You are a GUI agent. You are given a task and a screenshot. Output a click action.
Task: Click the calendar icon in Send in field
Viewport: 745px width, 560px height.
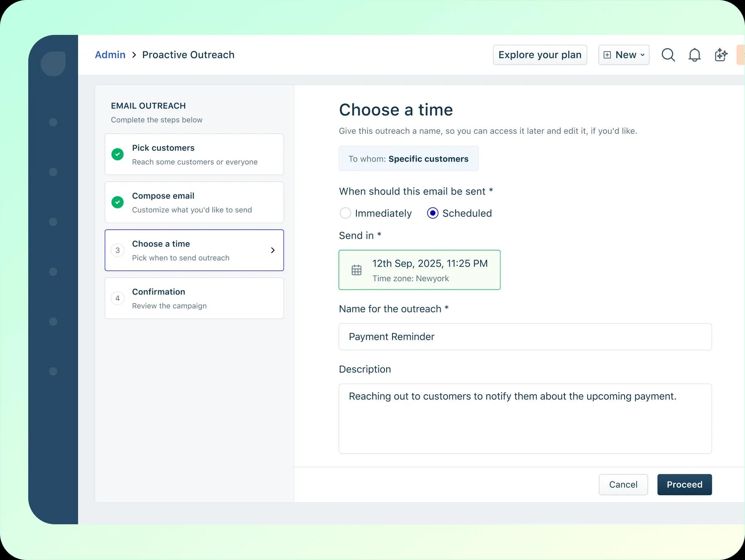(356, 270)
